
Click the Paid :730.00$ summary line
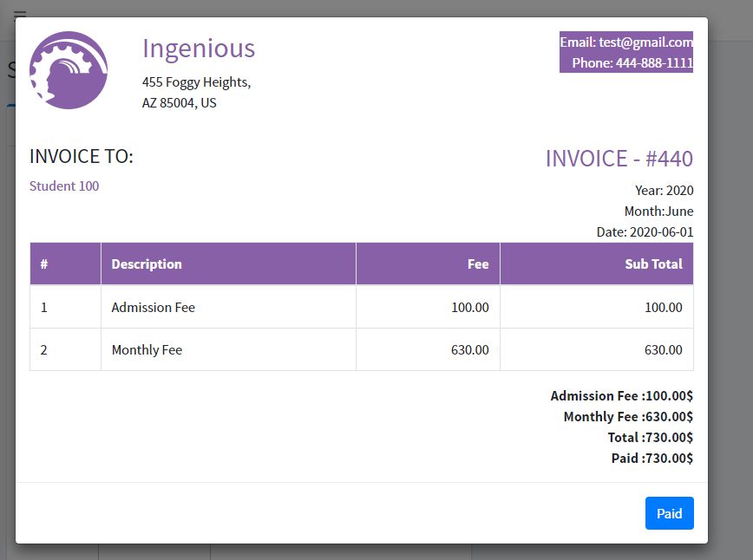click(652, 459)
